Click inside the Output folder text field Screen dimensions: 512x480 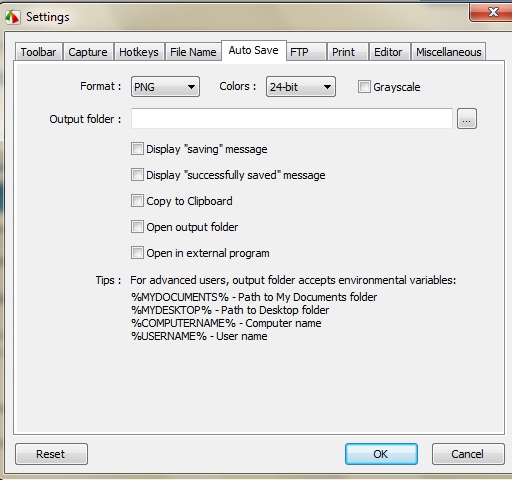[x=292, y=119]
